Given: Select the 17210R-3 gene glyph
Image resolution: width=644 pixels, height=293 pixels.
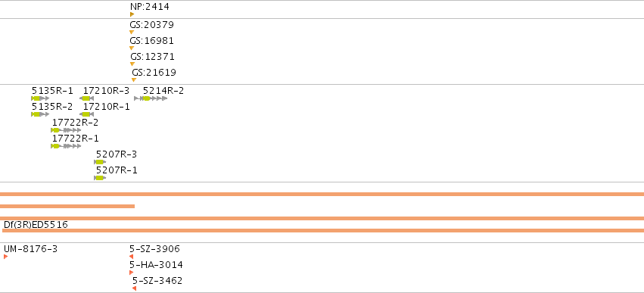Looking at the screenshot, I should [x=87, y=98].
